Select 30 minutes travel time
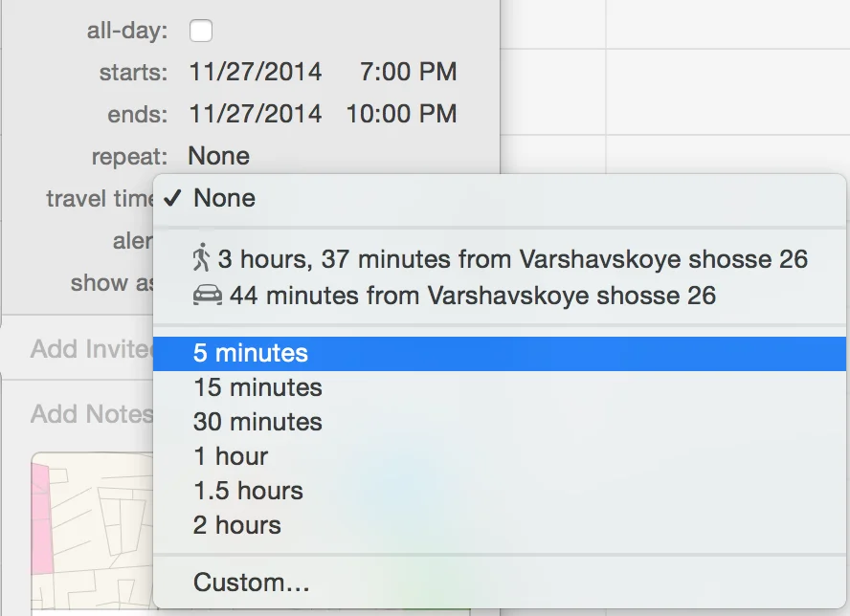The image size is (850, 616). point(257,422)
